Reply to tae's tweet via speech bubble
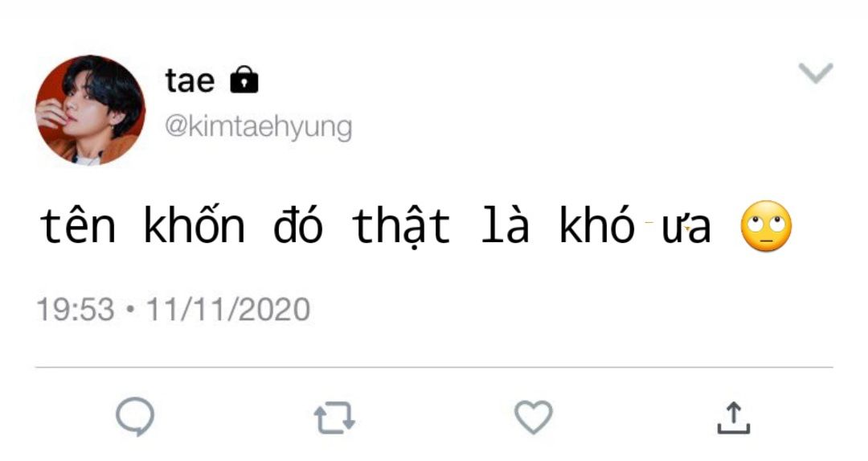The height and width of the screenshot is (461, 868). [x=135, y=417]
